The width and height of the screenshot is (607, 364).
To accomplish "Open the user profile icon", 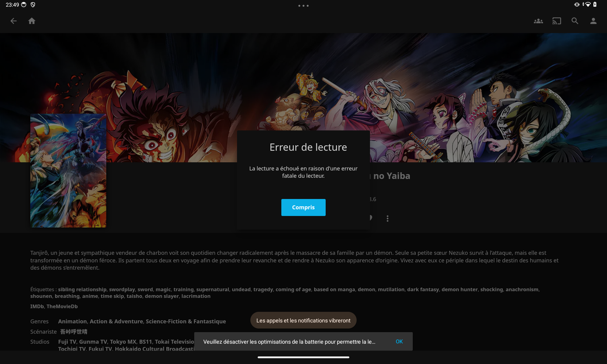I will [x=593, y=21].
